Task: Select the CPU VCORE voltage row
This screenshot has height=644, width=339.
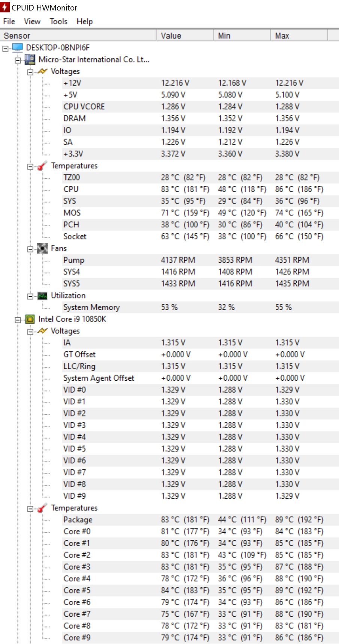Action: (x=200, y=106)
